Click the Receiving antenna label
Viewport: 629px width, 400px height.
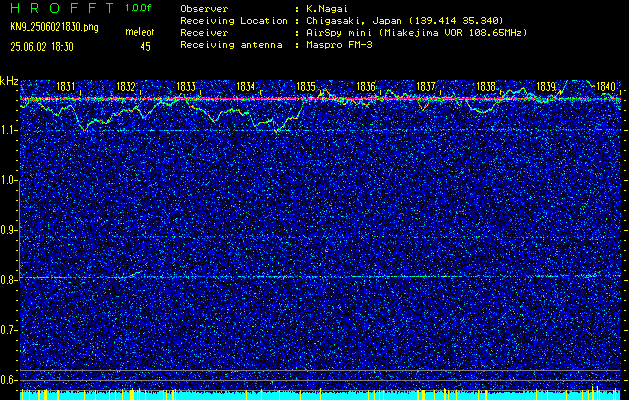coord(231,45)
